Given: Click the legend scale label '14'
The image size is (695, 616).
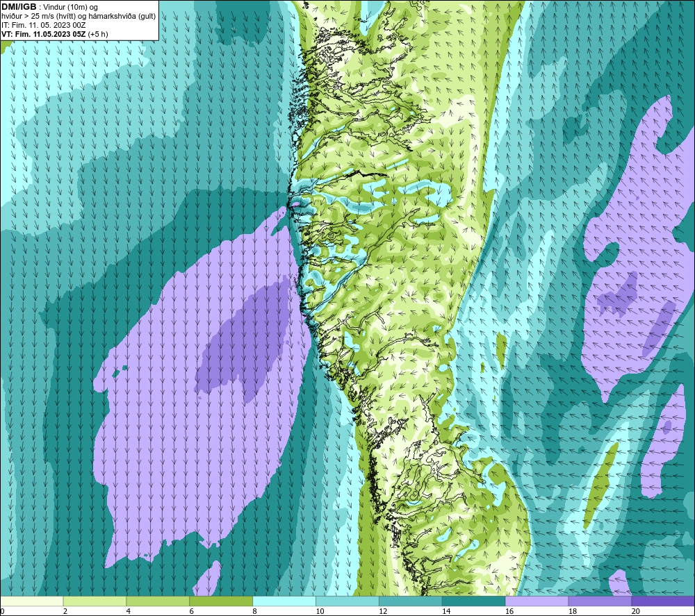Looking at the screenshot, I should point(446,611).
